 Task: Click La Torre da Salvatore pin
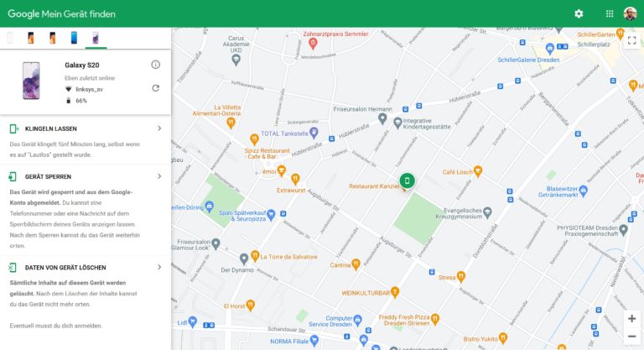(x=255, y=256)
